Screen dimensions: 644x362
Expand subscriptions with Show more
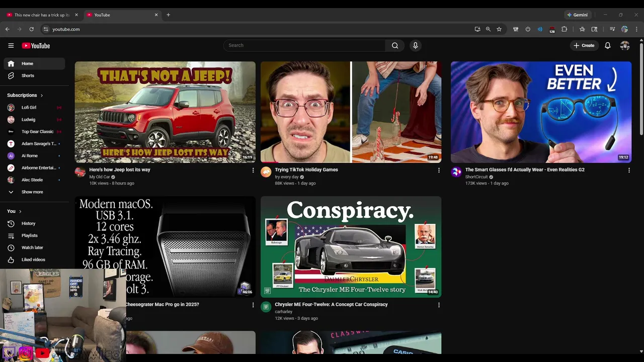pos(34,192)
